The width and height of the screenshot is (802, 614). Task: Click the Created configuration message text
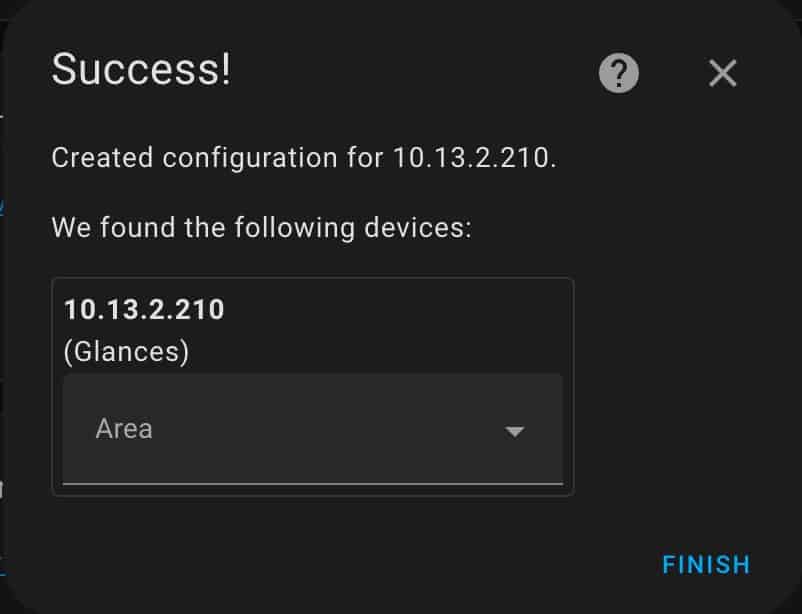(304, 158)
